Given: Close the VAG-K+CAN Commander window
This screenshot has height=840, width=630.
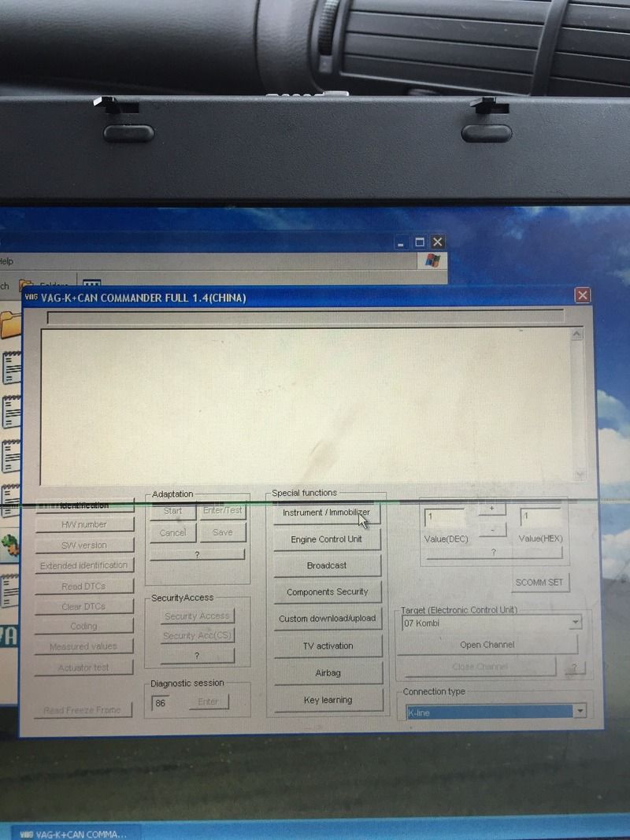Looking at the screenshot, I should 582,295.
